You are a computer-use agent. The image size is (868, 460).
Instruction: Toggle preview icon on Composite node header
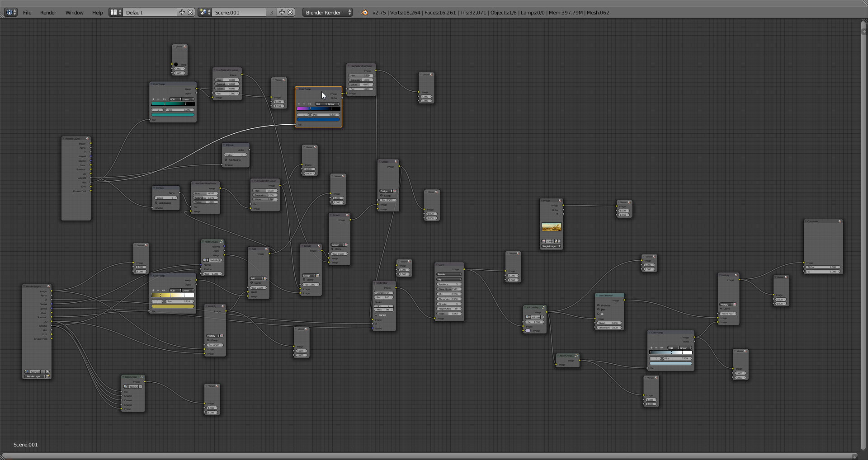[x=840, y=221]
